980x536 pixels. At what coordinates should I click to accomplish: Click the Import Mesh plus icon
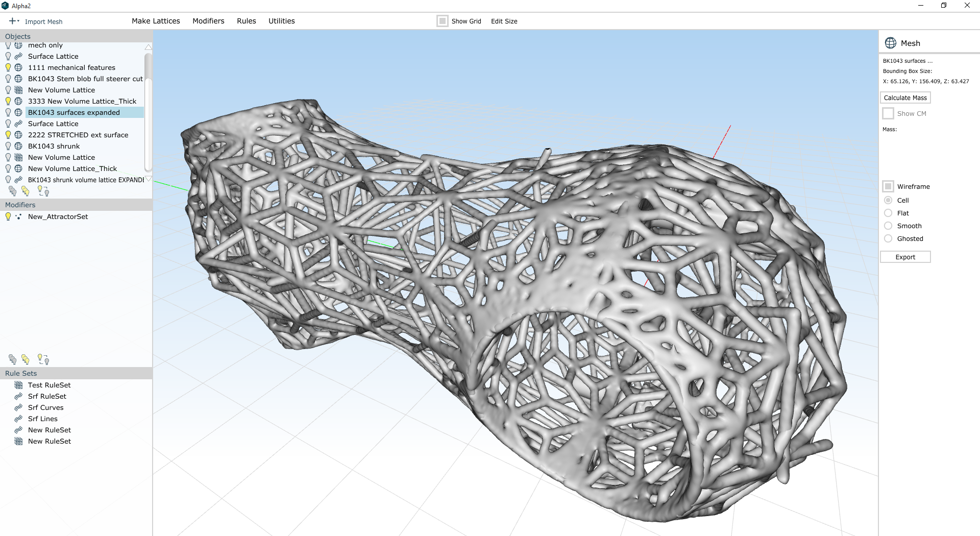(x=12, y=21)
